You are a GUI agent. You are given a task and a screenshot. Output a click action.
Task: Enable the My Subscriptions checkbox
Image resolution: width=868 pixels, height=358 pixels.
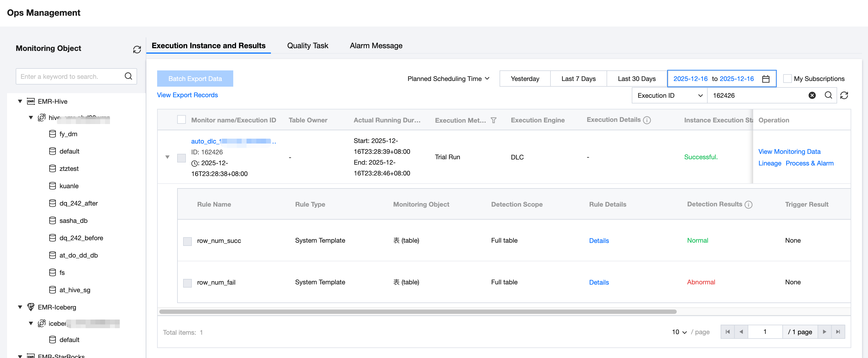787,79
